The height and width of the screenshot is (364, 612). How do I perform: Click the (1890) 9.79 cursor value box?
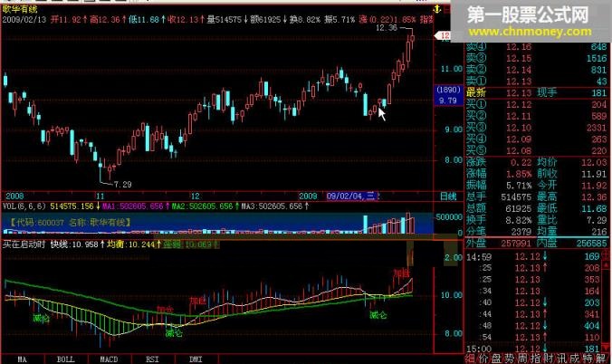coord(448,95)
